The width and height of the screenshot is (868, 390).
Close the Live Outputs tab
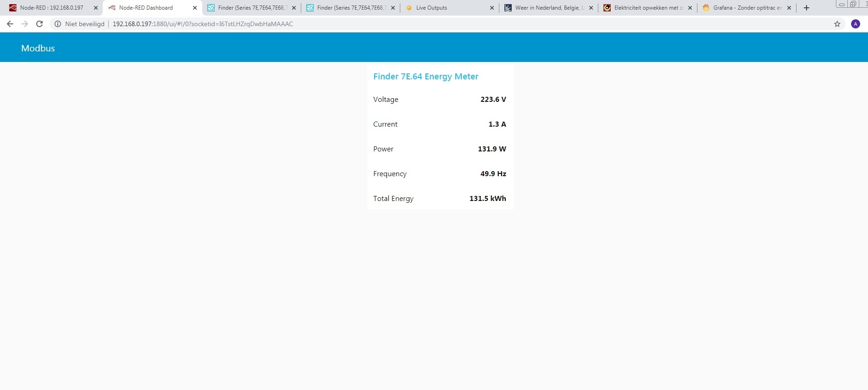[x=492, y=8]
